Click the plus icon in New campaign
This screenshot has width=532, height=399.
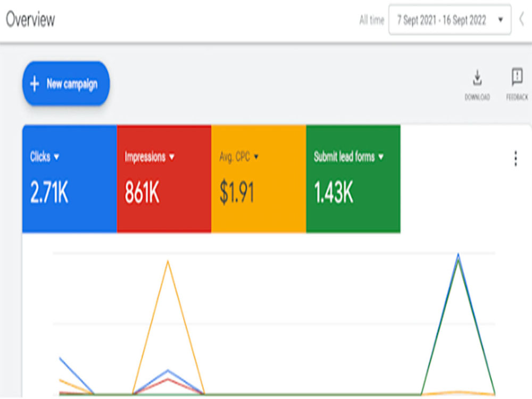pos(35,84)
